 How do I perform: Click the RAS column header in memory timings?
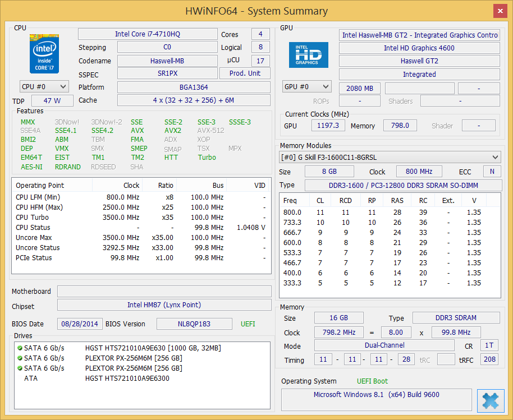click(397, 200)
